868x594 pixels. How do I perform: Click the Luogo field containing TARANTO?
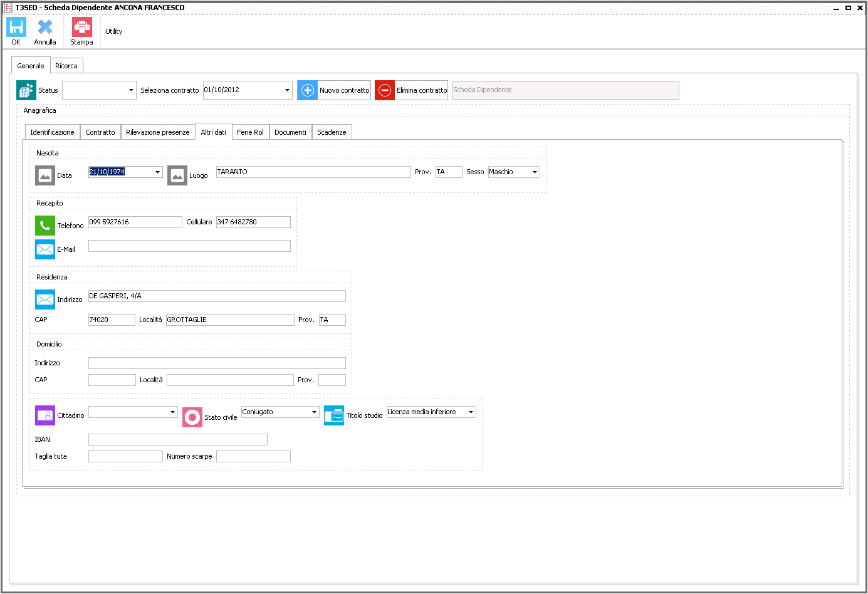[313, 172]
